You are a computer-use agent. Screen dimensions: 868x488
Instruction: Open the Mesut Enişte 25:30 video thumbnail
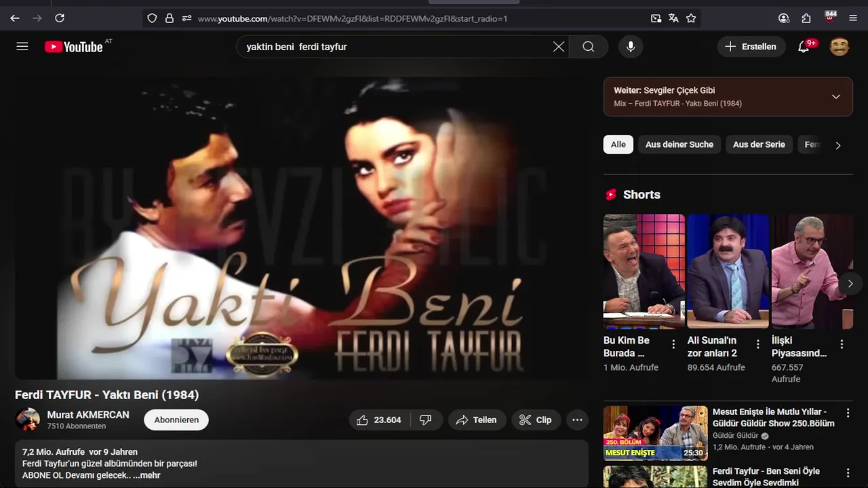click(656, 433)
